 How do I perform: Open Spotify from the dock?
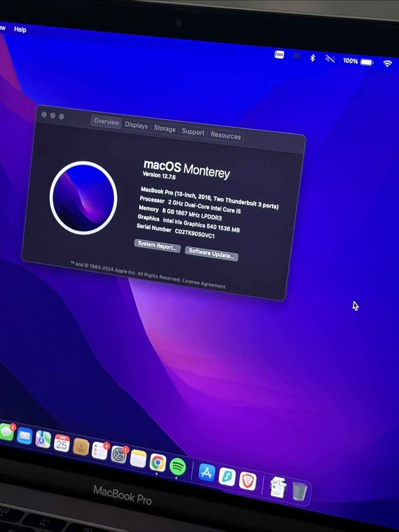pos(178,467)
